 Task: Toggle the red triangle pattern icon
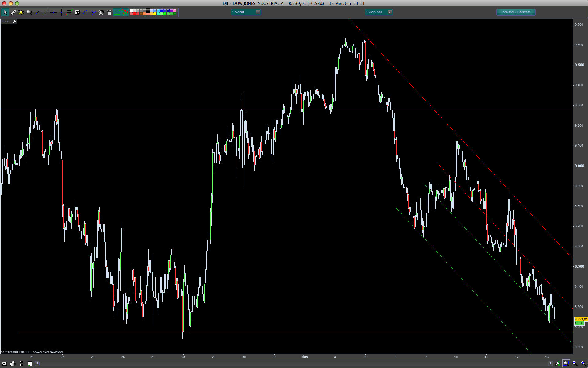tap(125, 12)
